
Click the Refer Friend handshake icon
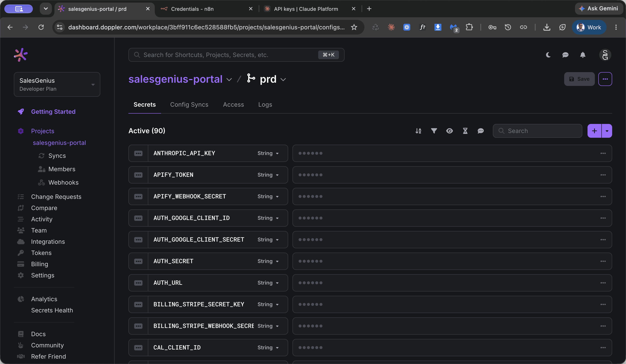[x=21, y=356]
